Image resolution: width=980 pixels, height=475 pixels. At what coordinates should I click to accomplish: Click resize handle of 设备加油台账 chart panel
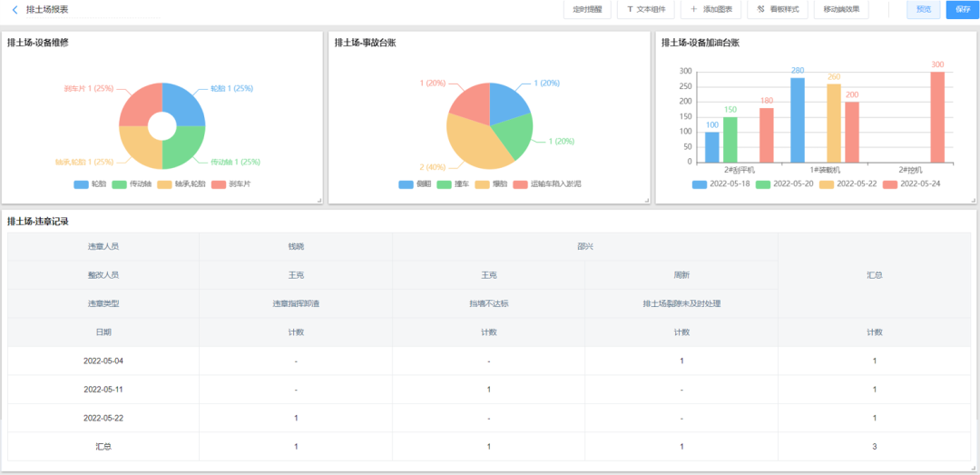[x=972, y=200]
